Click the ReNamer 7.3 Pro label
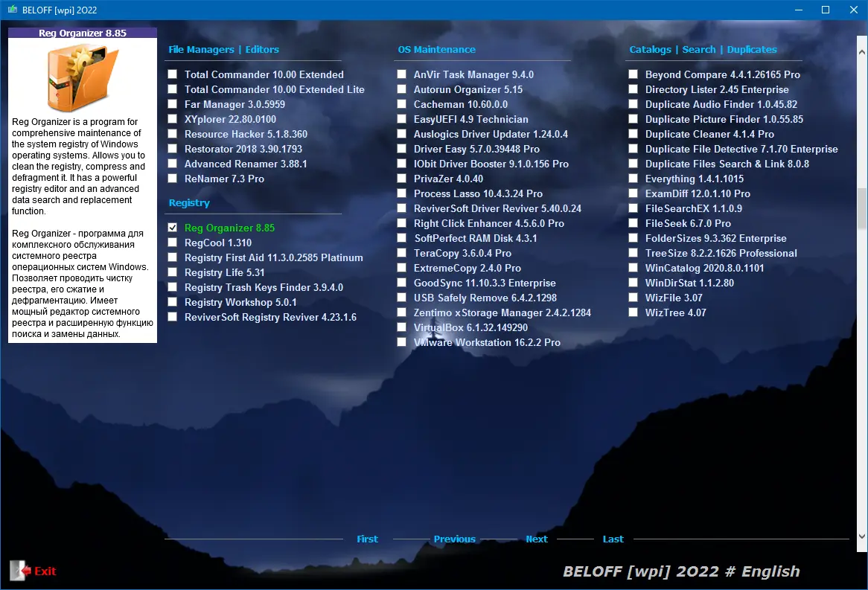 coord(224,179)
